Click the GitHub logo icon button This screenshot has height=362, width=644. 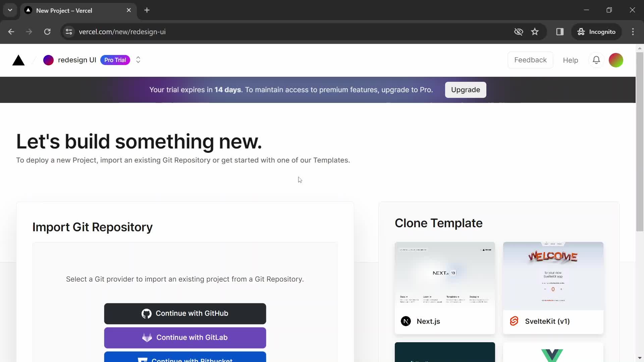tap(146, 313)
